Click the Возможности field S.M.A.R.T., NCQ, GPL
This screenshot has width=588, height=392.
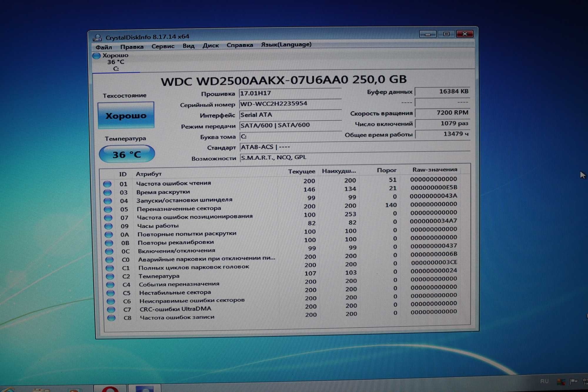[x=355, y=157]
